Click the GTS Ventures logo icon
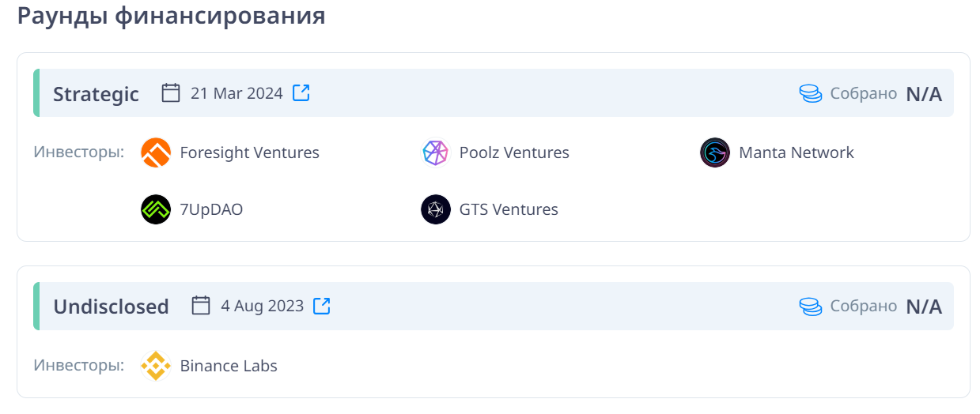This screenshot has height=414, width=980. (x=435, y=209)
